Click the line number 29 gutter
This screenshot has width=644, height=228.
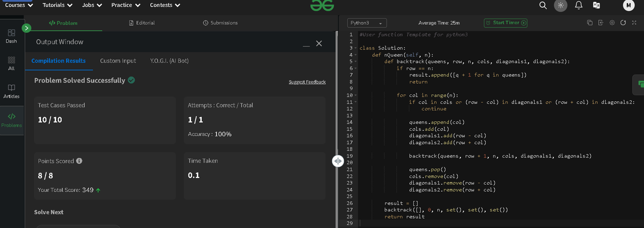(x=349, y=223)
